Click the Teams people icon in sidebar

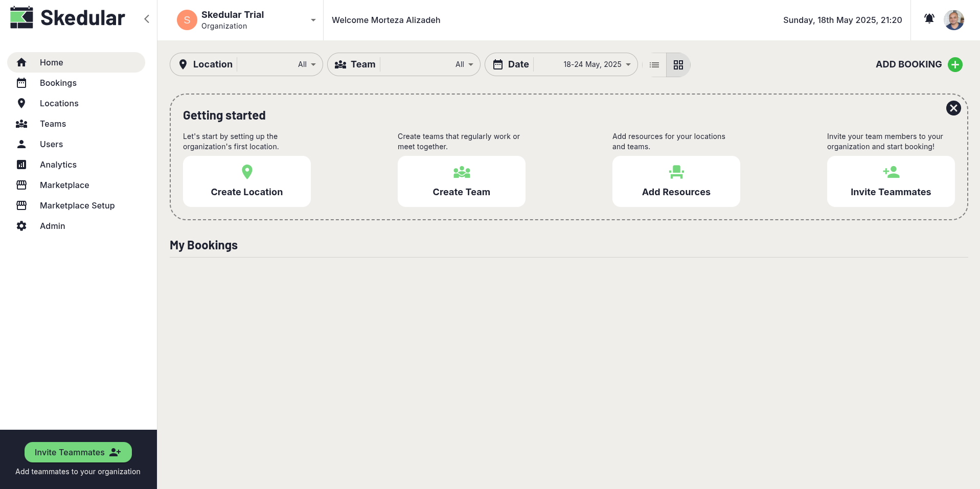pos(21,124)
